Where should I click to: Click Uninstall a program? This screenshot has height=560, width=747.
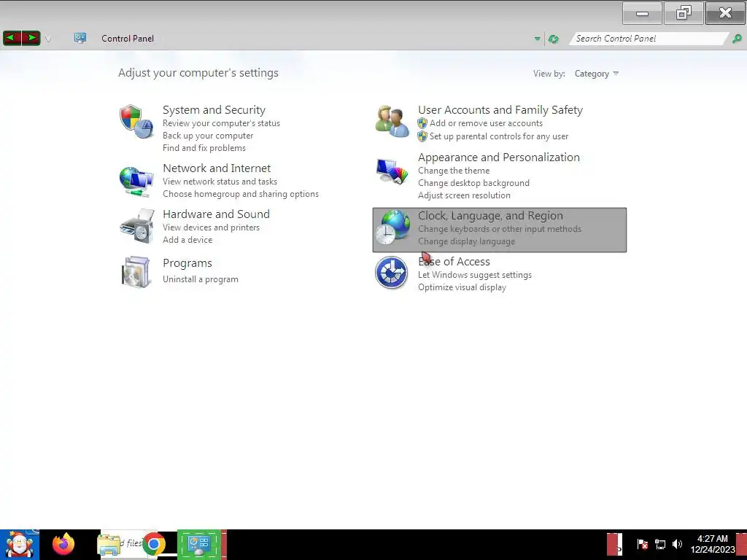200,279
